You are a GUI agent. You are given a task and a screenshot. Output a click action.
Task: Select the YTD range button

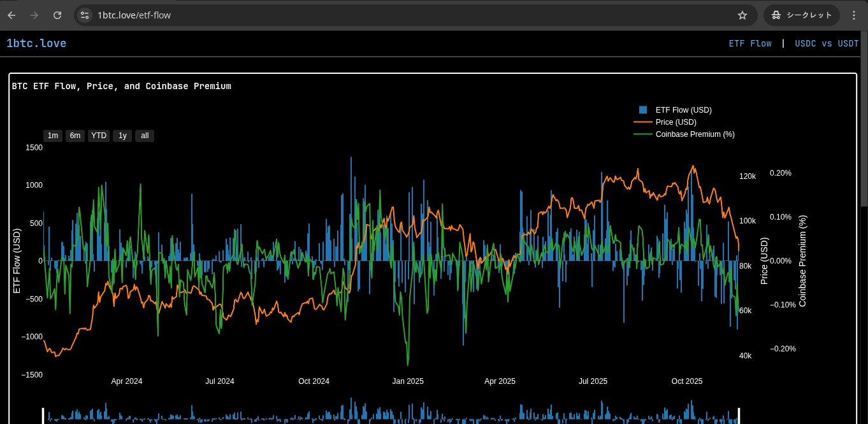click(x=98, y=136)
